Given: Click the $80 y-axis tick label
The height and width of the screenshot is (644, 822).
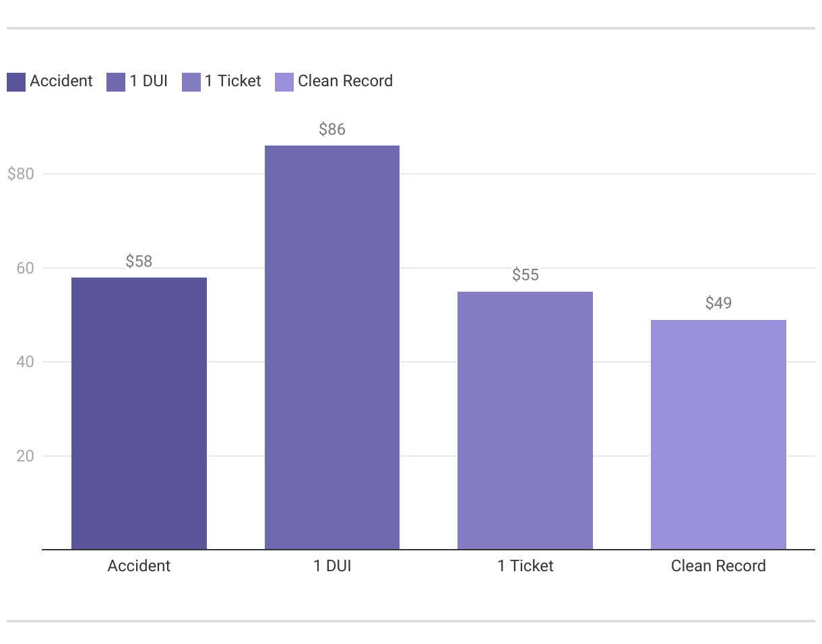Looking at the screenshot, I should (20, 174).
